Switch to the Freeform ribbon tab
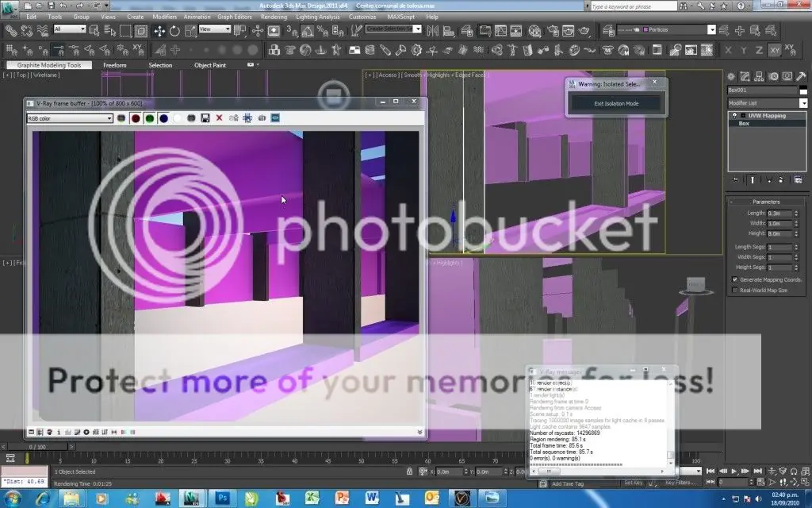The image size is (812, 508). point(114,65)
